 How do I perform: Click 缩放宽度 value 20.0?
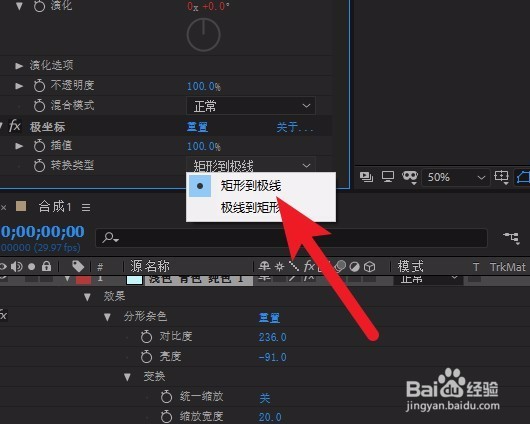coord(270,417)
